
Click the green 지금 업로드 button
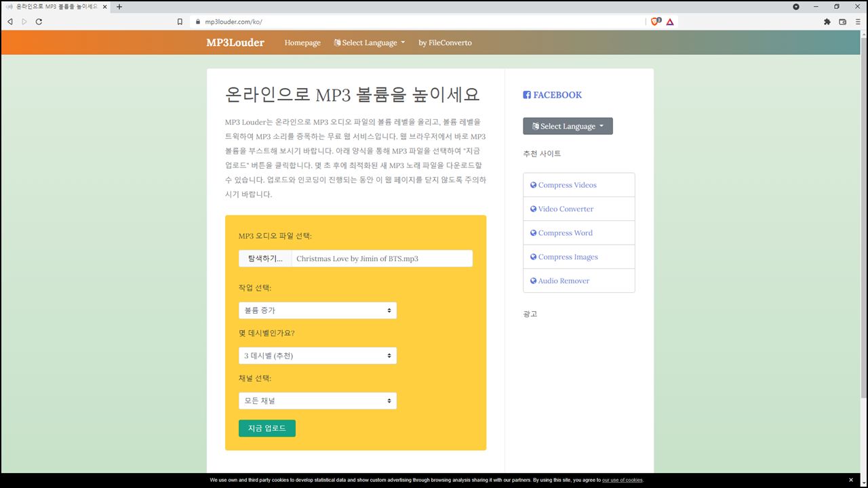[267, 428]
